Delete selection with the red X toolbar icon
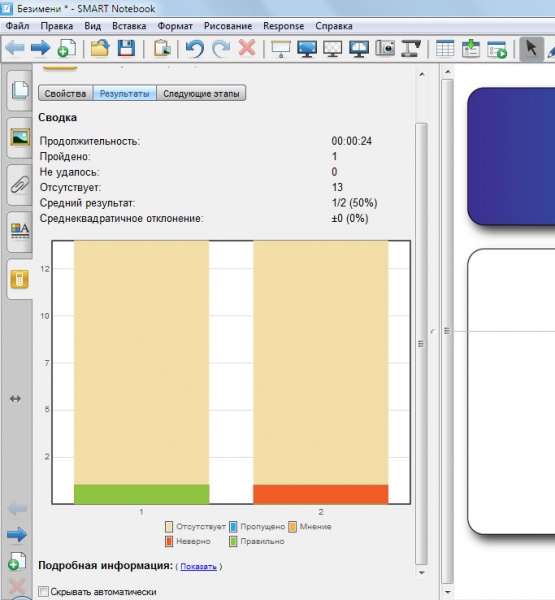 (x=247, y=48)
